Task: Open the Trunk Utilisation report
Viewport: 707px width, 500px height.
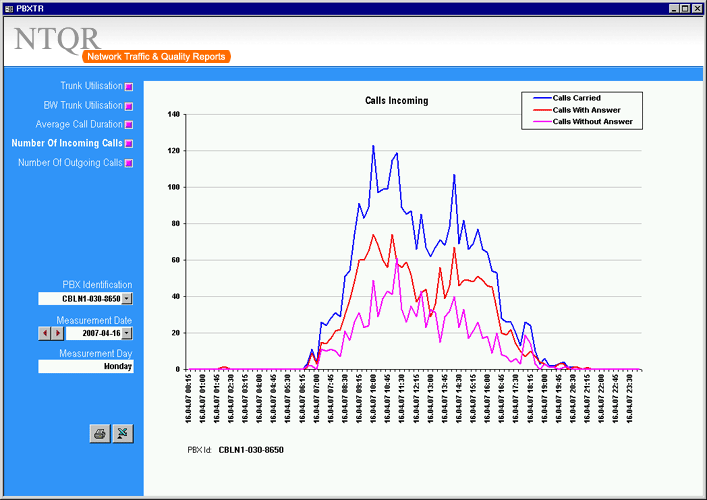Action: (90, 87)
